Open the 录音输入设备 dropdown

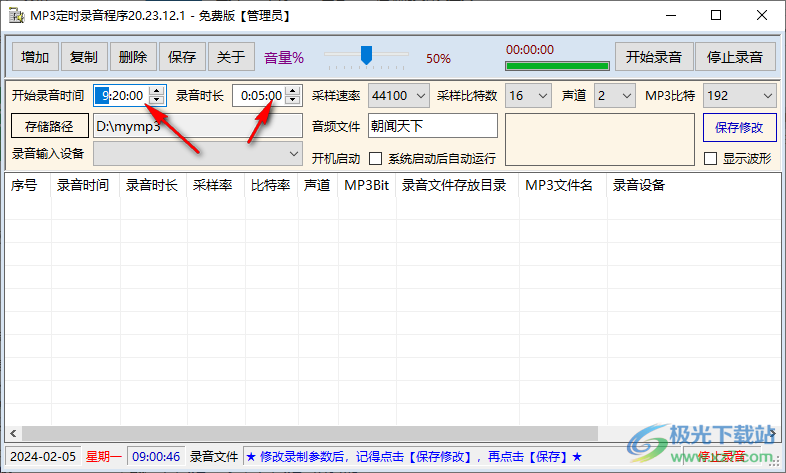pyautogui.click(x=198, y=154)
